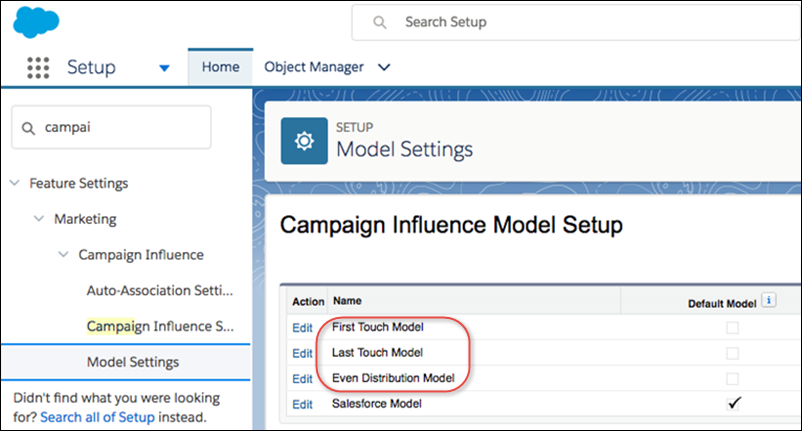802x431 pixels.
Task: Click the Default Model info icon
Action: (766, 300)
